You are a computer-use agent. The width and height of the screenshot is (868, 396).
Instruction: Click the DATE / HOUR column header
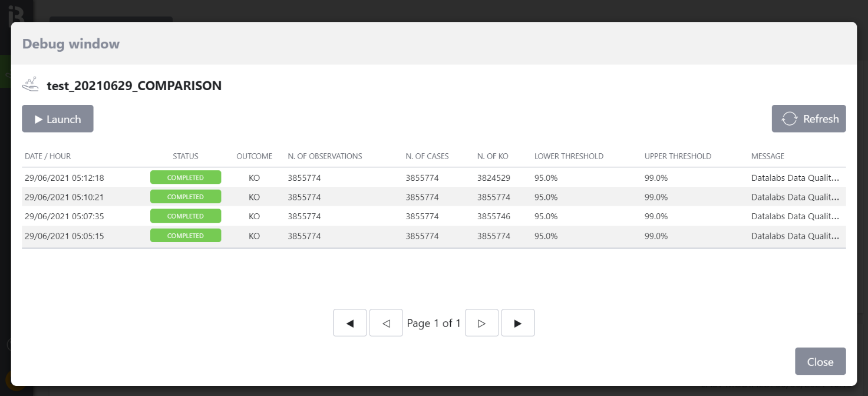48,156
